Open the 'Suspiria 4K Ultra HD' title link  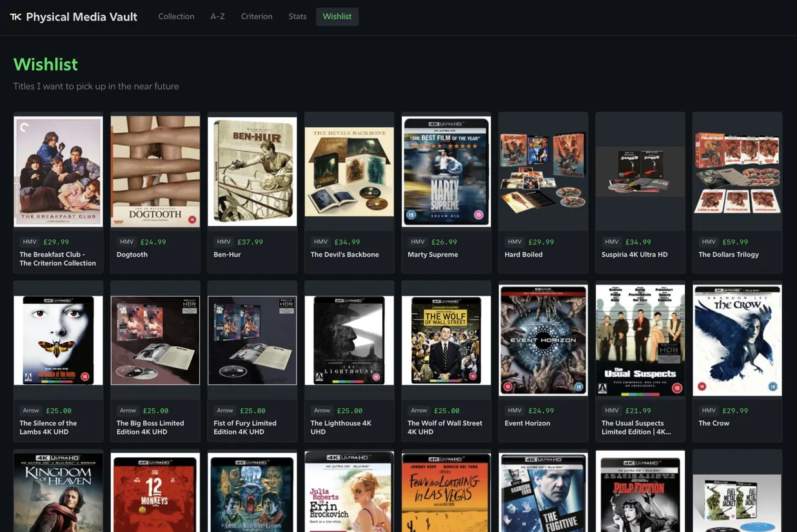coord(635,255)
